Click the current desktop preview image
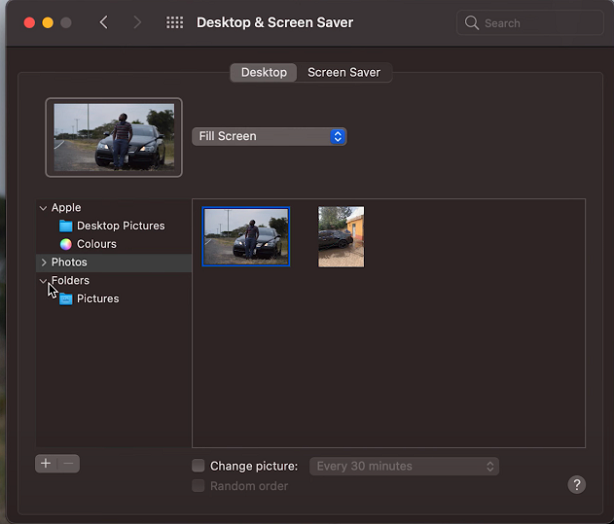 click(114, 137)
